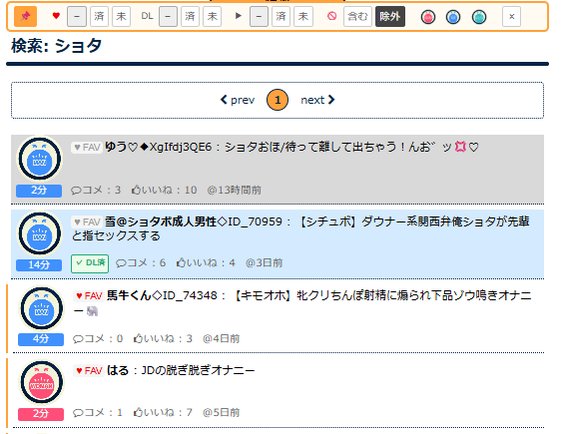Toggle the orange pin icon in filter bar
The image size is (563, 434).
25,17
